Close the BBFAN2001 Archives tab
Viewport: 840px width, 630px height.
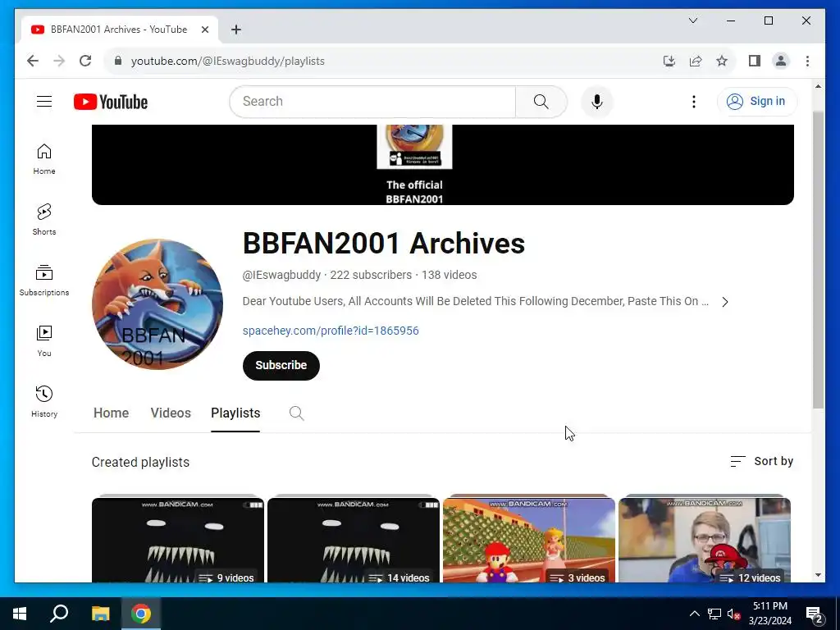coord(204,30)
